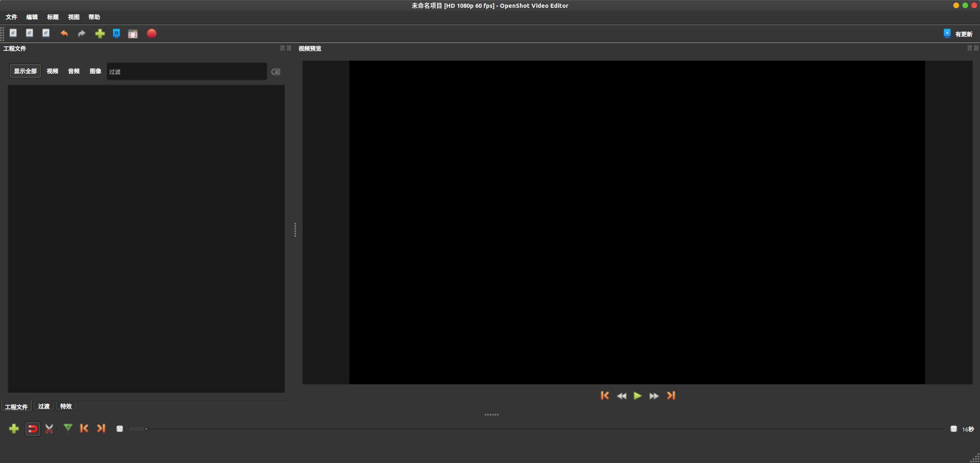This screenshot has height=463, width=980.
Task: Switch to the 过渡 tab
Action: point(44,406)
